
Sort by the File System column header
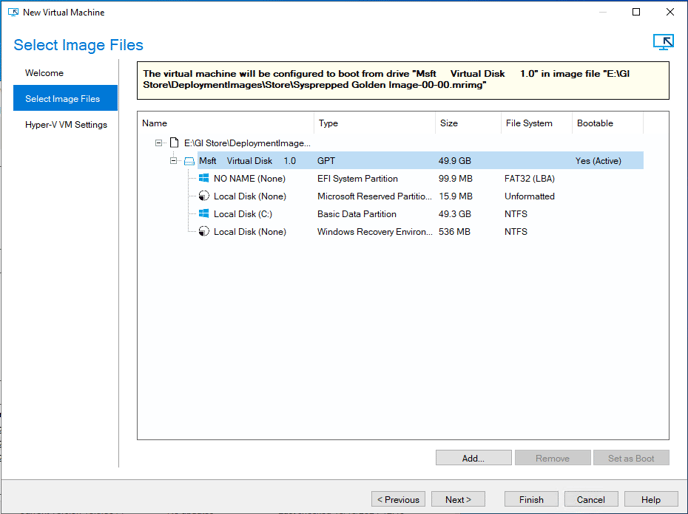[x=537, y=123]
